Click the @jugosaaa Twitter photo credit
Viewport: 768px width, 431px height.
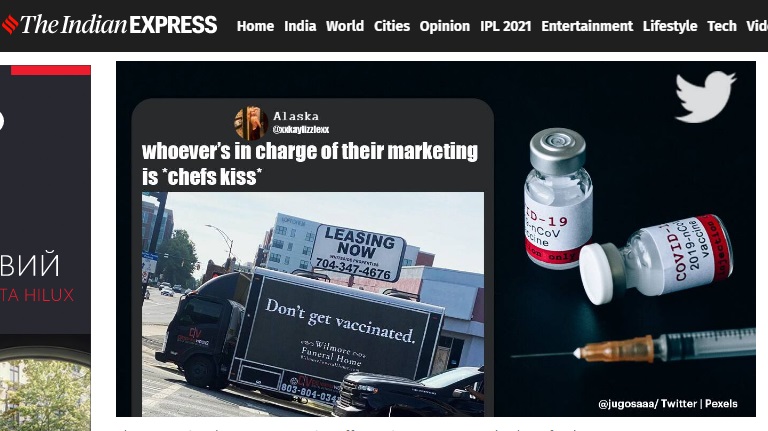click(668, 404)
